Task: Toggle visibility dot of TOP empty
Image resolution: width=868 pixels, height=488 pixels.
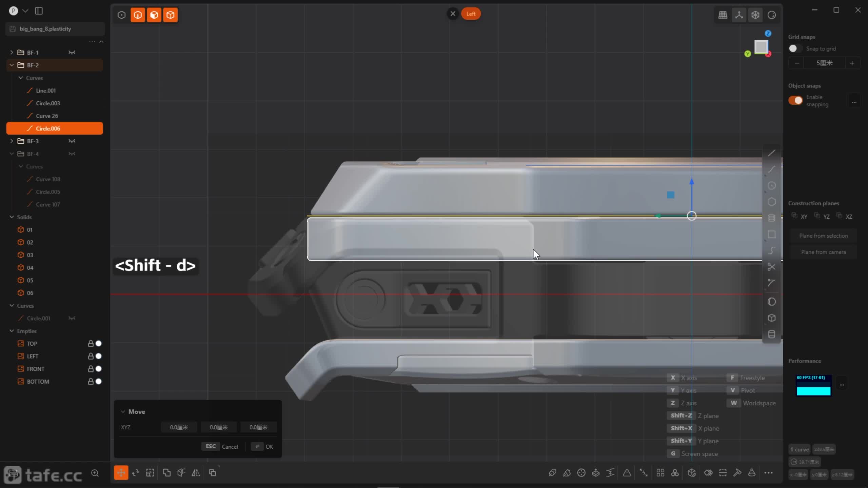Action: 99,343
